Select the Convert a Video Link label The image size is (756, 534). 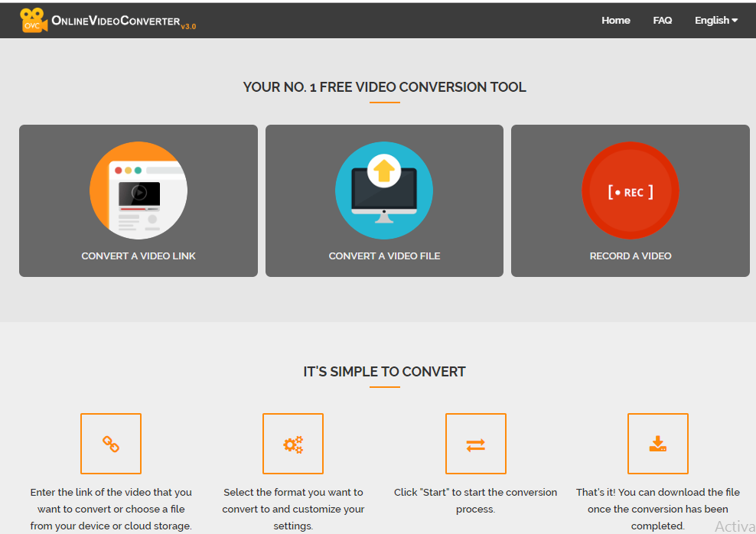[x=138, y=256]
